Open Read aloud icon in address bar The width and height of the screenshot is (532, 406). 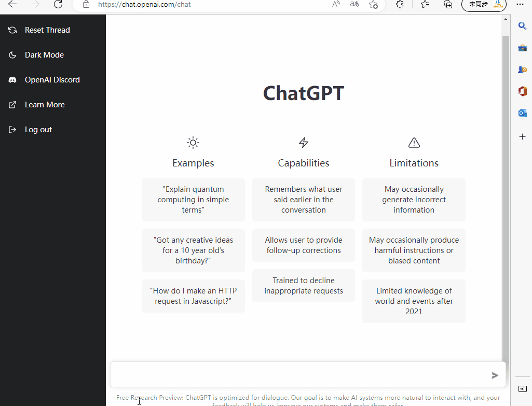pyautogui.click(x=336, y=4)
